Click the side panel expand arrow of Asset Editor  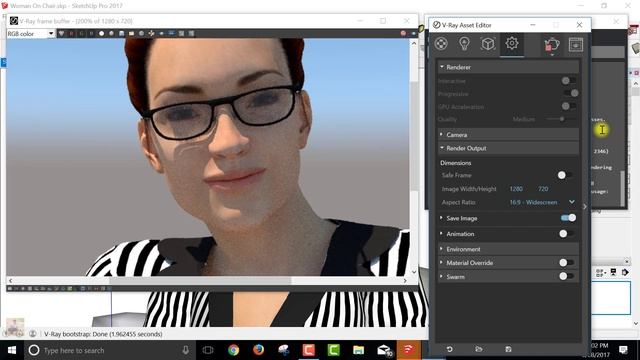pos(585,207)
